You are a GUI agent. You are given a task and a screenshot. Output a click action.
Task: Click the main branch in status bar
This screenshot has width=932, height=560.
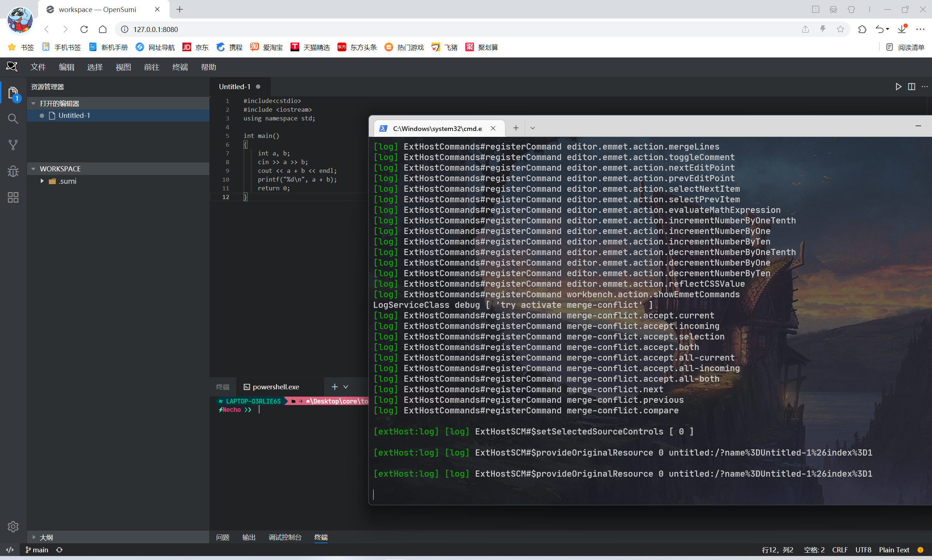(37, 550)
